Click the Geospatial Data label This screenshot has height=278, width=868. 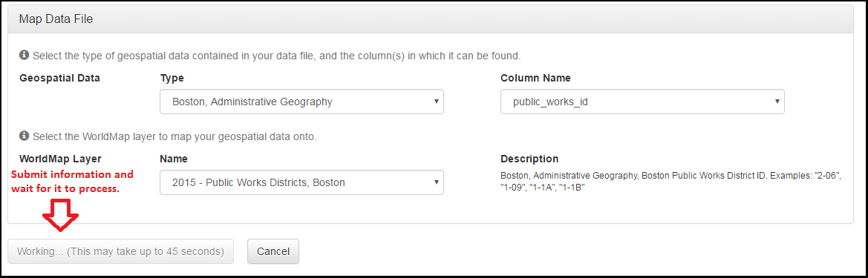point(60,78)
